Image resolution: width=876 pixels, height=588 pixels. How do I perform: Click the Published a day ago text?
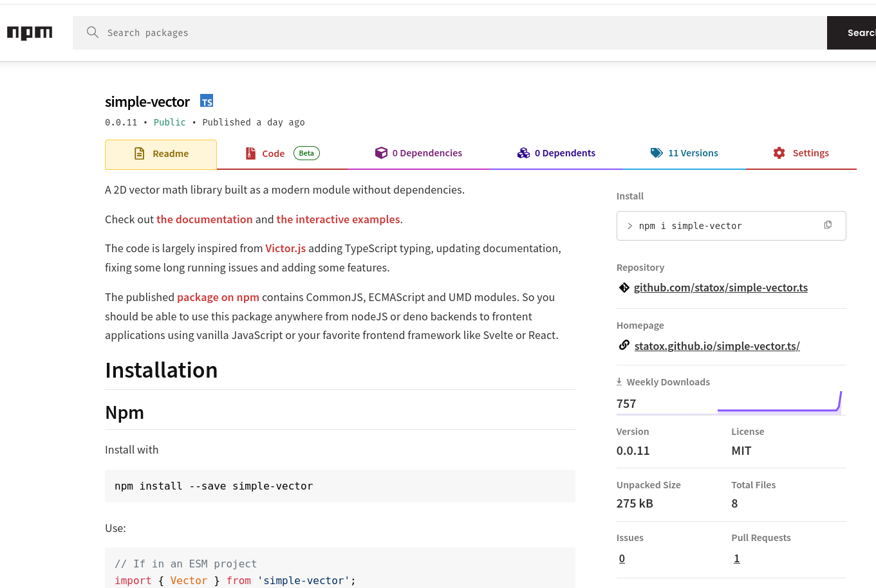[254, 122]
